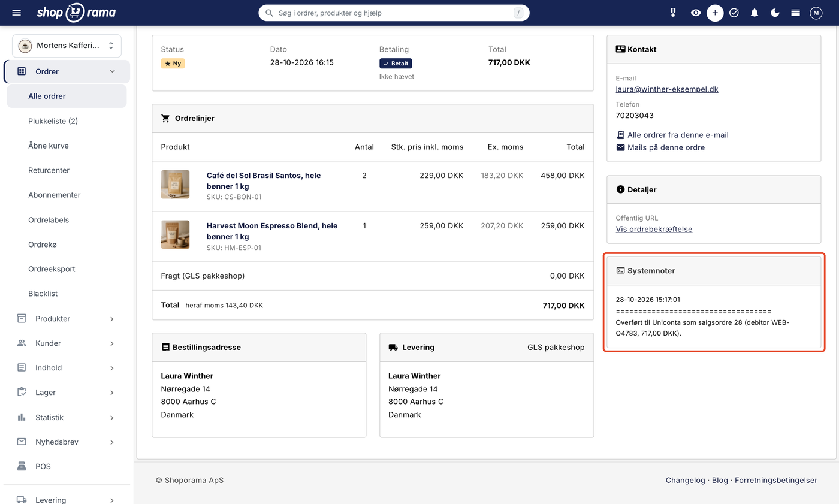Go to Åbne kurve

click(48, 146)
